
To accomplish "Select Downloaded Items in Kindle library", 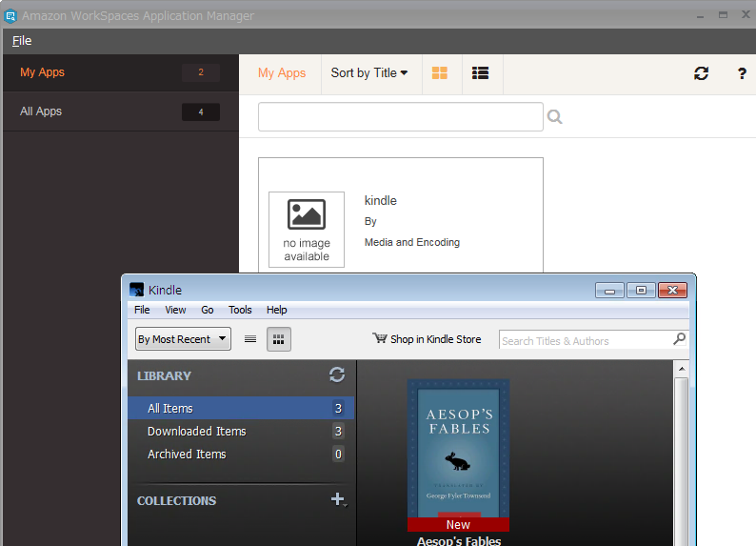I will click(241, 431).
